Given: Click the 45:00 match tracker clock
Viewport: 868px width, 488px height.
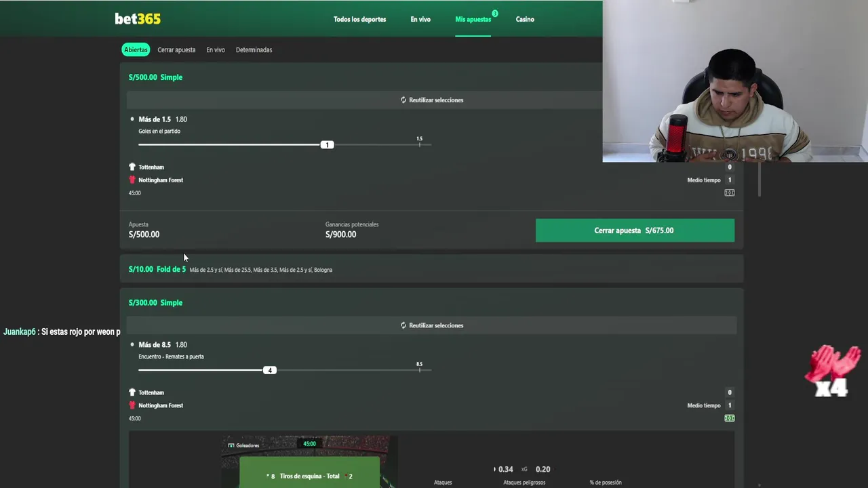Looking at the screenshot, I should click(x=309, y=444).
